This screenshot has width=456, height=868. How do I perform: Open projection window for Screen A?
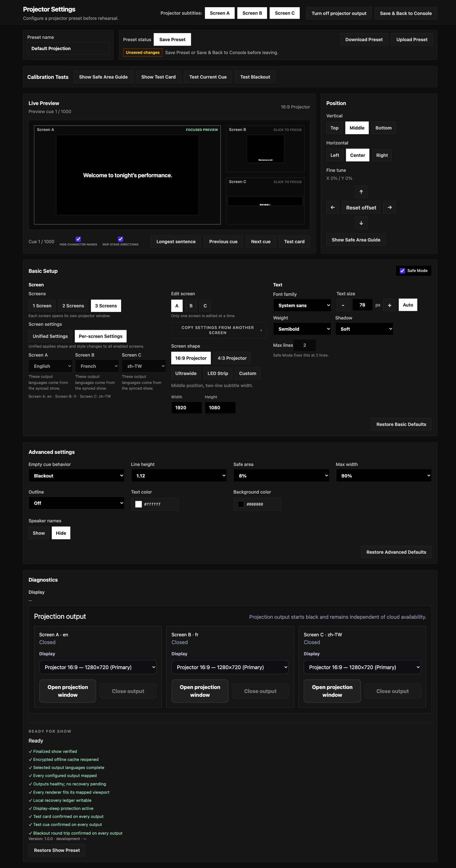click(x=68, y=691)
